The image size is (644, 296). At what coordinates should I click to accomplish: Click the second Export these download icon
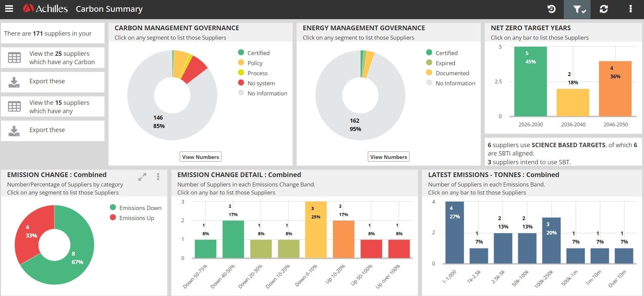[14, 131]
